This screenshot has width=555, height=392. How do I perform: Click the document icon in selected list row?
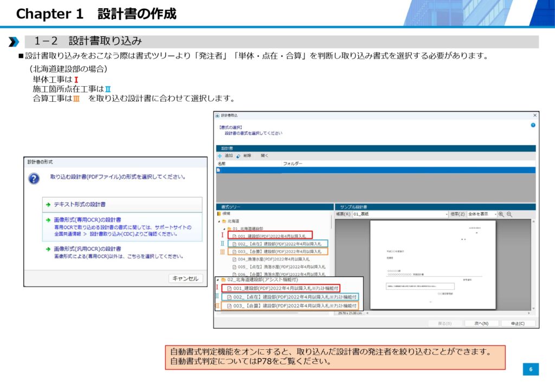click(x=218, y=170)
